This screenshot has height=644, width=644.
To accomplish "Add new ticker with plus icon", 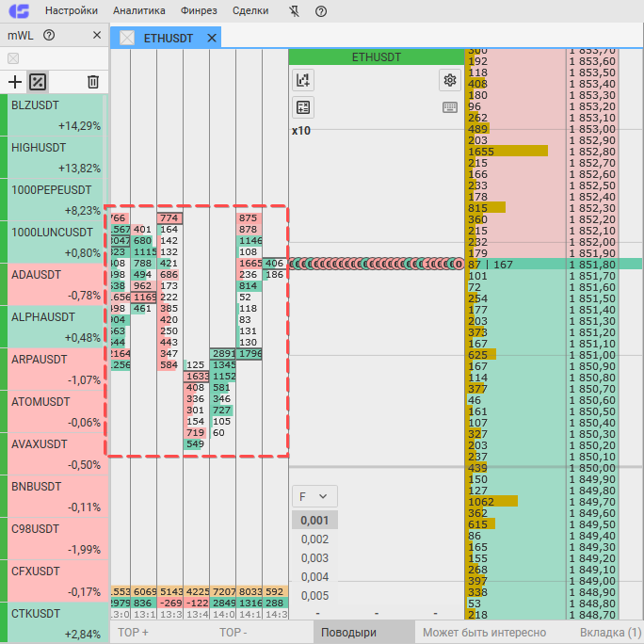I will tap(15, 82).
